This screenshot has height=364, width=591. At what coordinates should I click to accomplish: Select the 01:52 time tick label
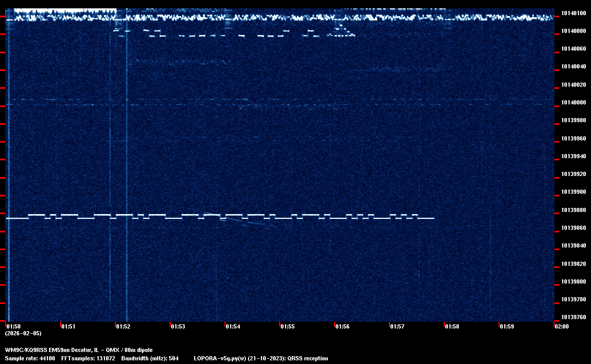click(123, 326)
